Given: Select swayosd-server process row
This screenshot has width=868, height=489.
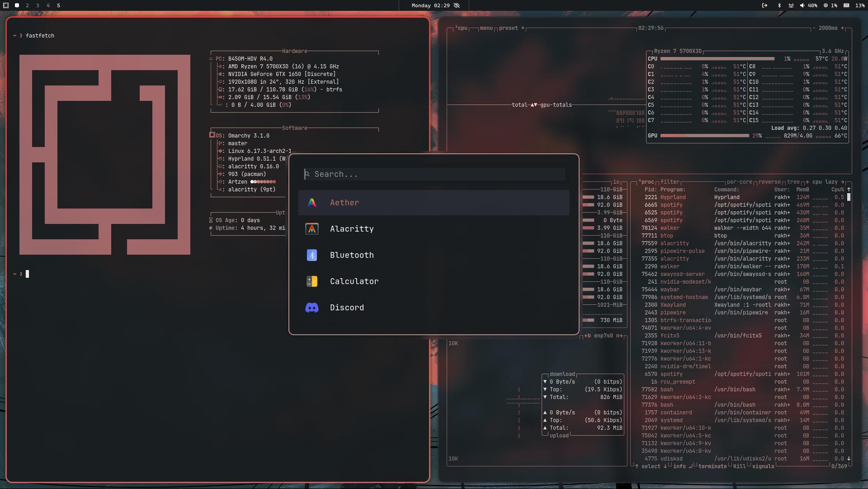Looking at the screenshot, I should tap(739, 274).
